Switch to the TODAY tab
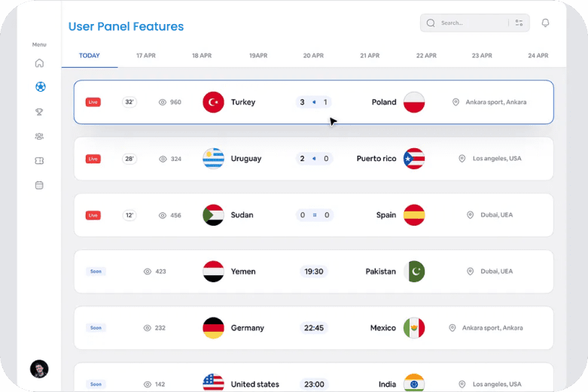The height and width of the screenshot is (392, 588). (90, 56)
